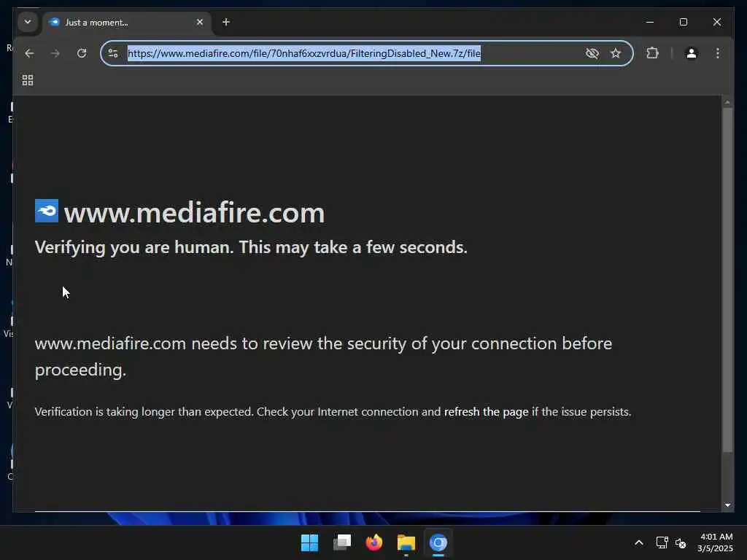
Task: Switch to Chromium browser on taskbar
Action: point(438,542)
